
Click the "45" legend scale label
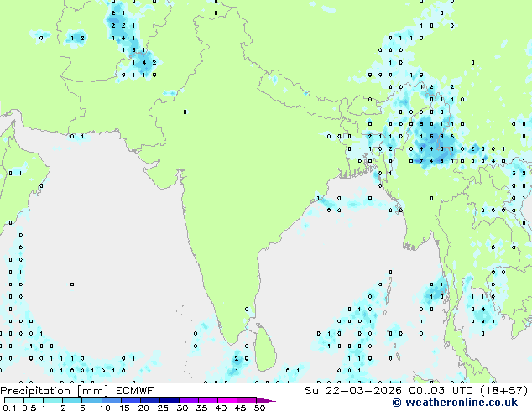[x=240, y=408]
